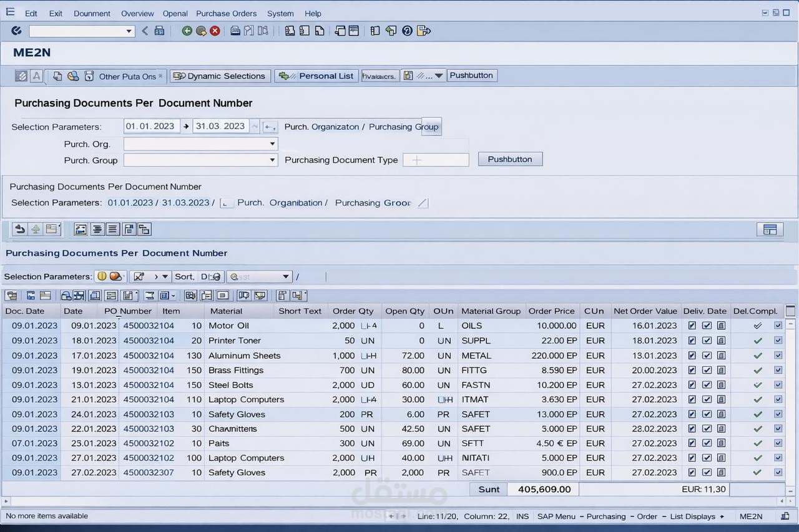
Task: Click the layout icon at far right above list
Action: coord(770,230)
